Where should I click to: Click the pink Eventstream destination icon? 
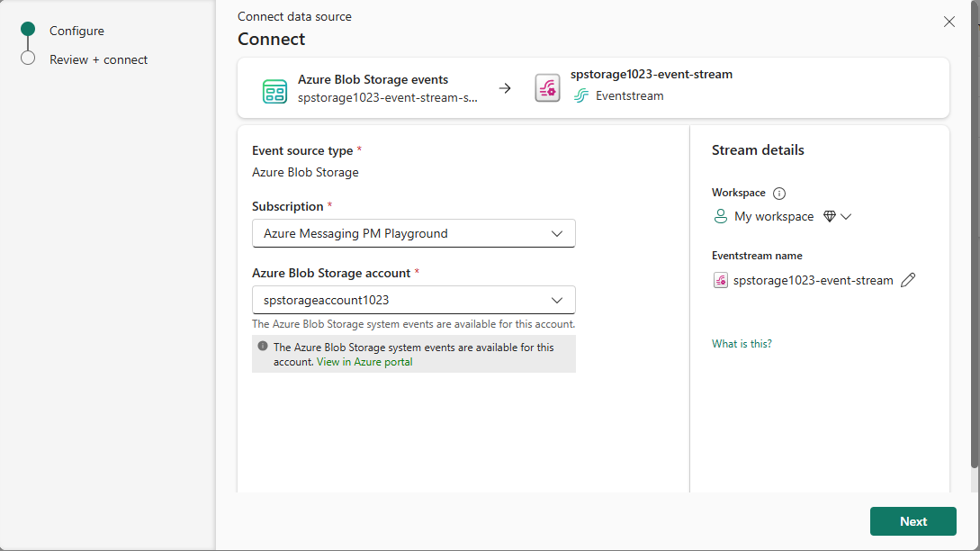tap(547, 87)
